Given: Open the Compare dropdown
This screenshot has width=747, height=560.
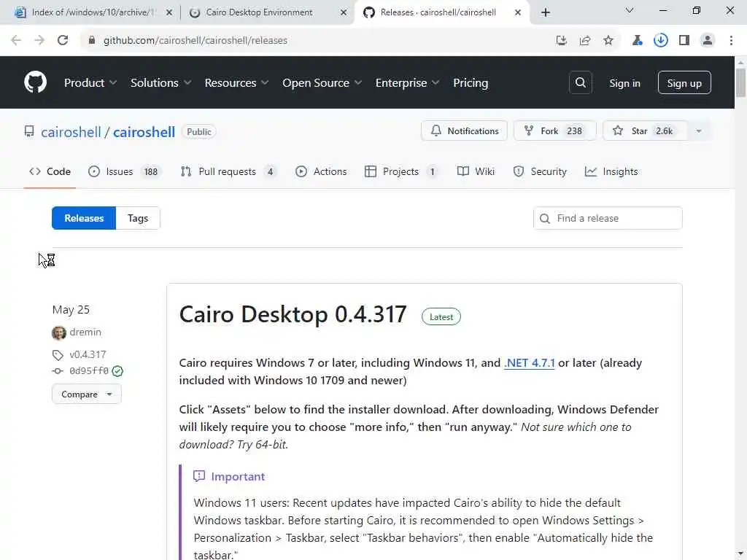Looking at the screenshot, I should coord(87,394).
